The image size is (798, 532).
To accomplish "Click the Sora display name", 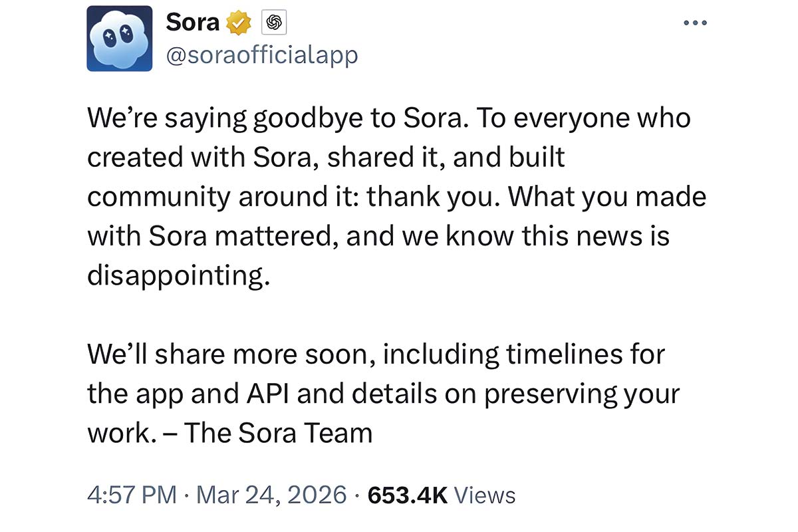I will pos(192,21).
